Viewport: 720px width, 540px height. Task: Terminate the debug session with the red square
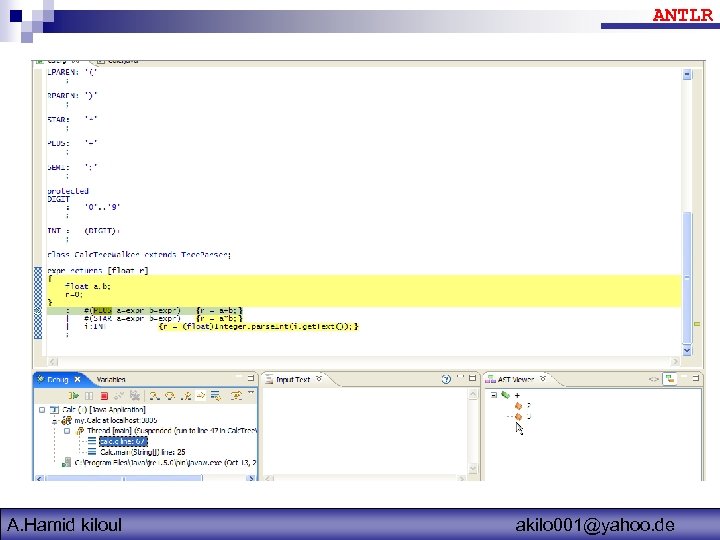[x=104, y=396]
